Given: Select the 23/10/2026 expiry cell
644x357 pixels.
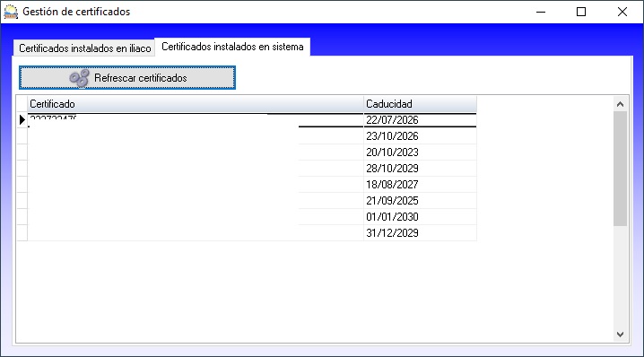Looking at the screenshot, I should click(420, 136).
